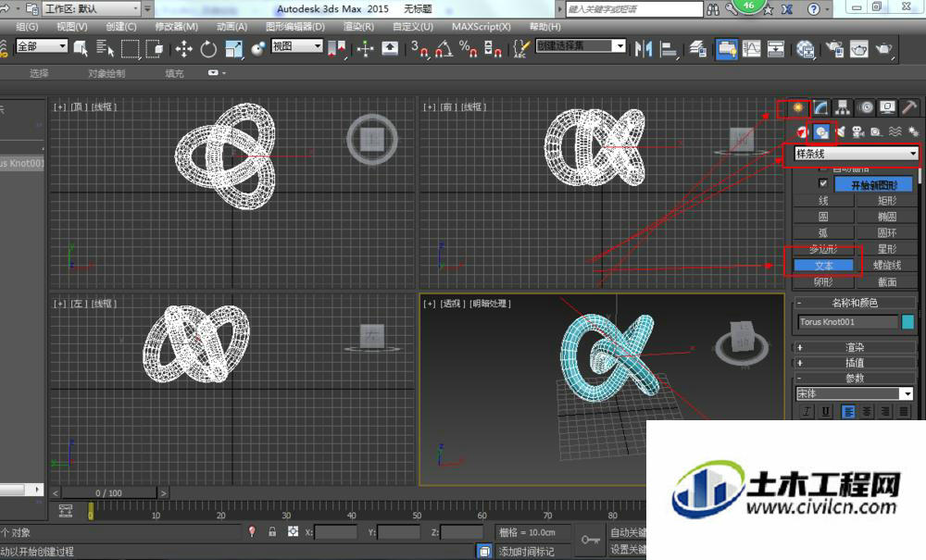Collapse the 名称和颜色 rollout

click(854, 303)
